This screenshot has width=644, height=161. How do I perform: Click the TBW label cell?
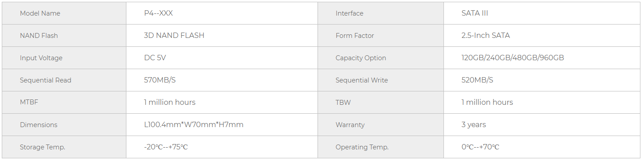[x=381, y=103]
